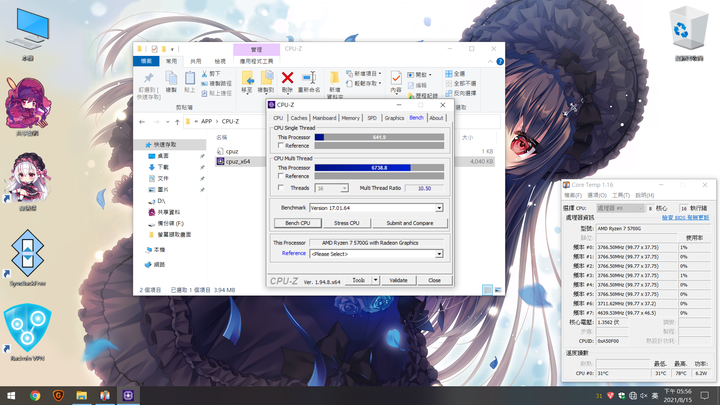Switch to the Mainboard tab in CPU-Z
This screenshot has height=405, width=720.
(x=324, y=118)
